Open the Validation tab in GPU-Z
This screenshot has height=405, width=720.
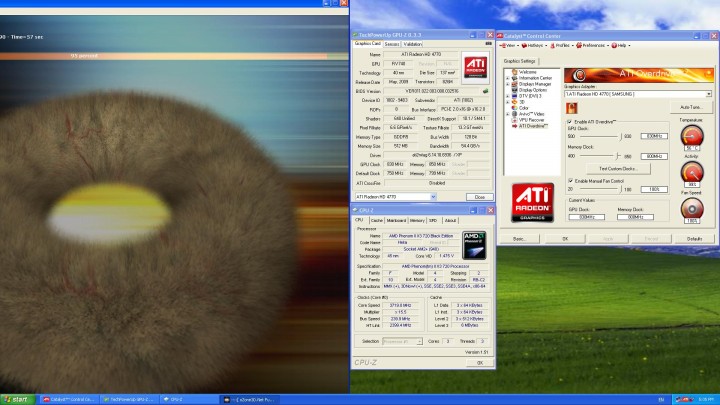412,44
